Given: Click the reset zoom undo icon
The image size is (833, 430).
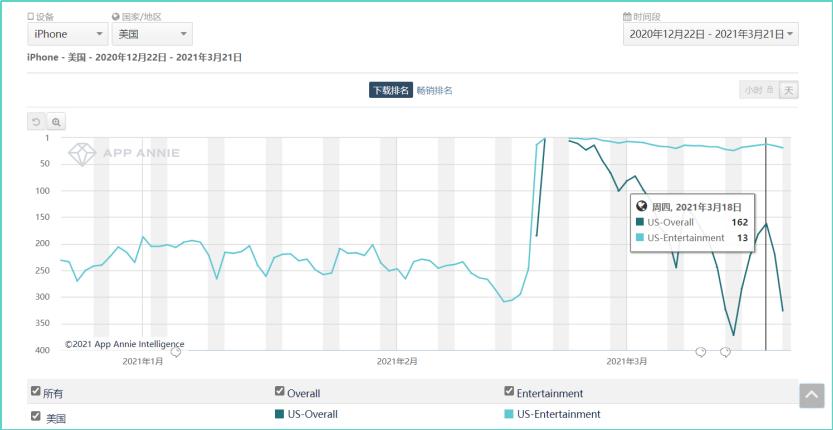Looking at the screenshot, I should coord(38,122).
